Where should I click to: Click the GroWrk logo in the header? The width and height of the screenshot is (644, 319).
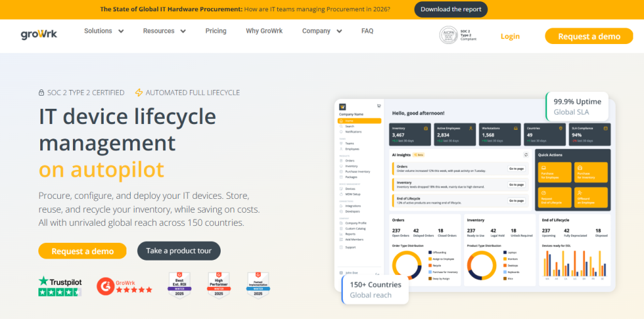point(38,34)
